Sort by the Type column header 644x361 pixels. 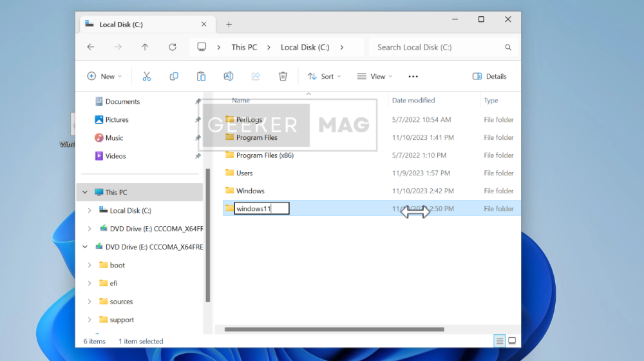[x=491, y=101]
